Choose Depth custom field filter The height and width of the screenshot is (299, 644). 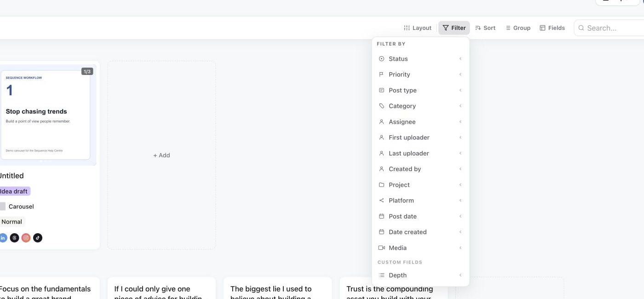point(420,275)
